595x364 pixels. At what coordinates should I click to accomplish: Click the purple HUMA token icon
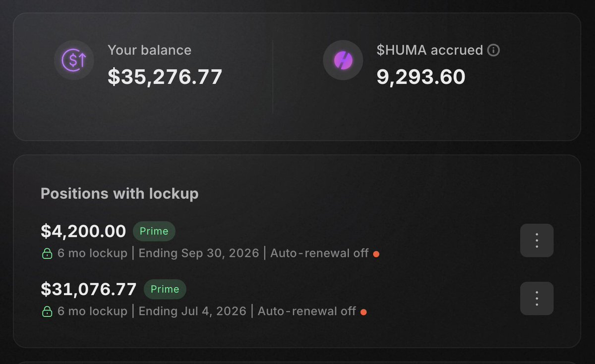(343, 60)
